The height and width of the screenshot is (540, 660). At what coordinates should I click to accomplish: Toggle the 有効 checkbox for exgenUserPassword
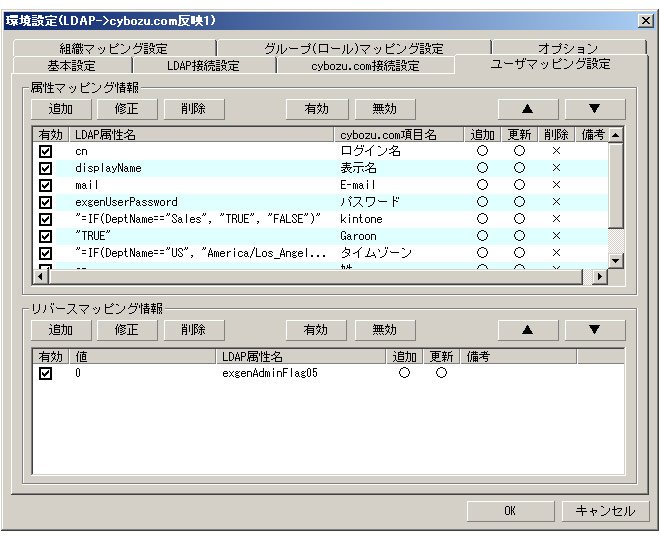45,202
